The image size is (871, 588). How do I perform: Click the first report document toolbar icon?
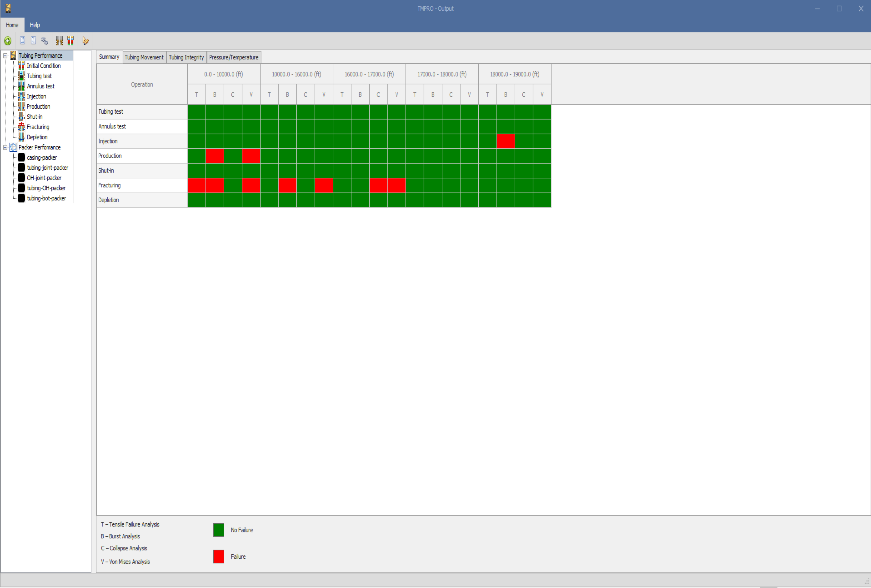[x=23, y=40]
